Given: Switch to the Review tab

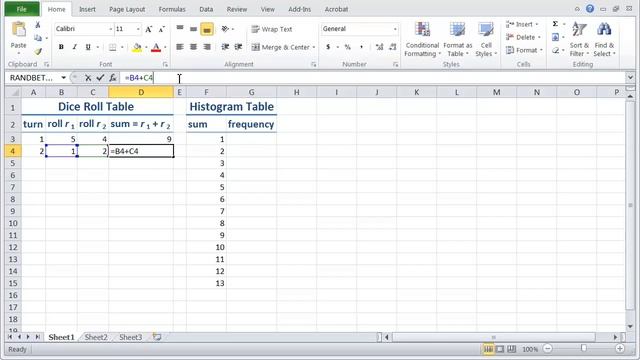Looking at the screenshot, I should (x=237, y=9).
